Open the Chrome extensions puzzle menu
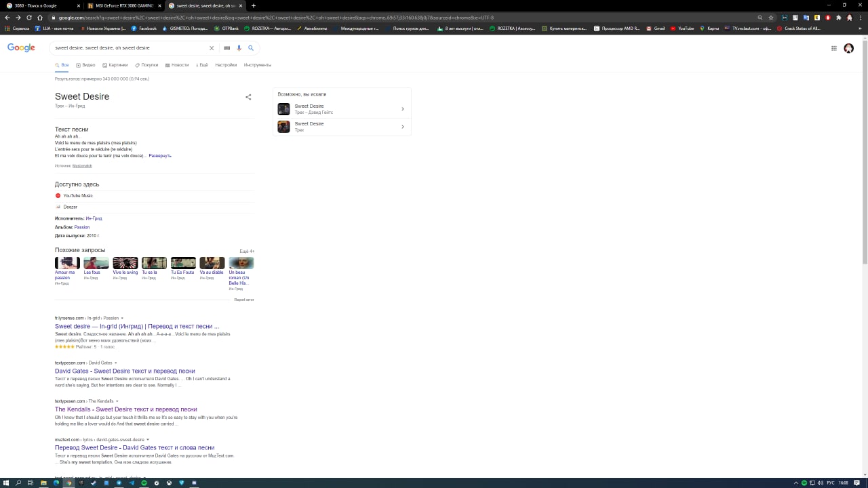The width and height of the screenshot is (868, 488). pyautogui.click(x=839, y=18)
